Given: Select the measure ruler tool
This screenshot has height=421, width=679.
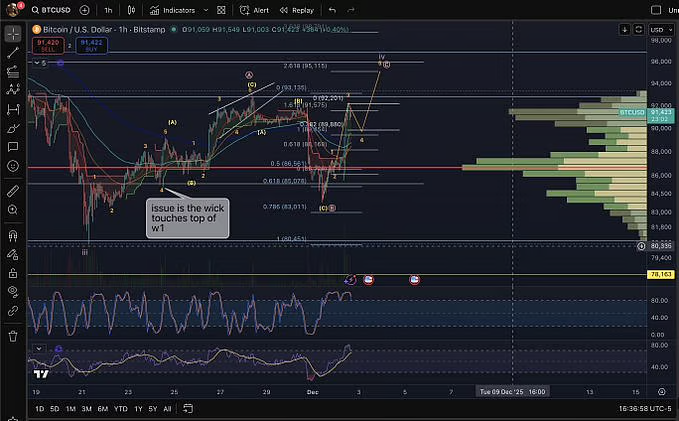Looking at the screenshot, I should pyautogui.click(x=12, y=190).
